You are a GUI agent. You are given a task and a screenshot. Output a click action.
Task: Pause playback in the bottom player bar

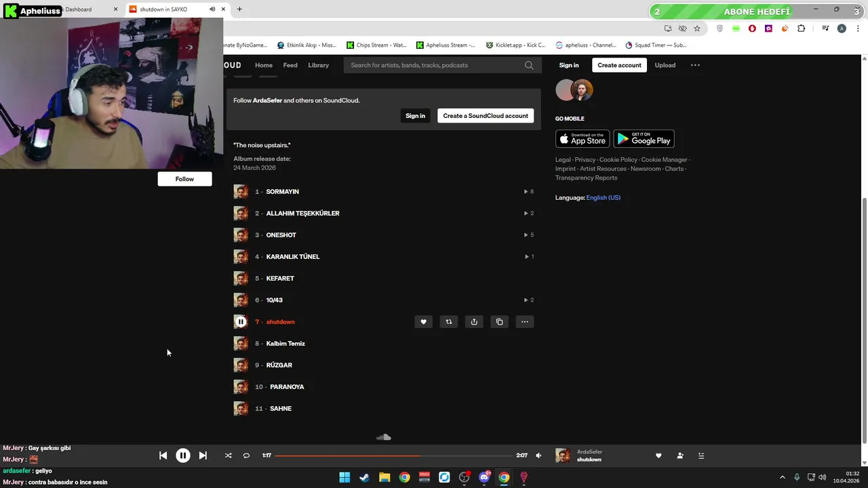click(183, 455)
